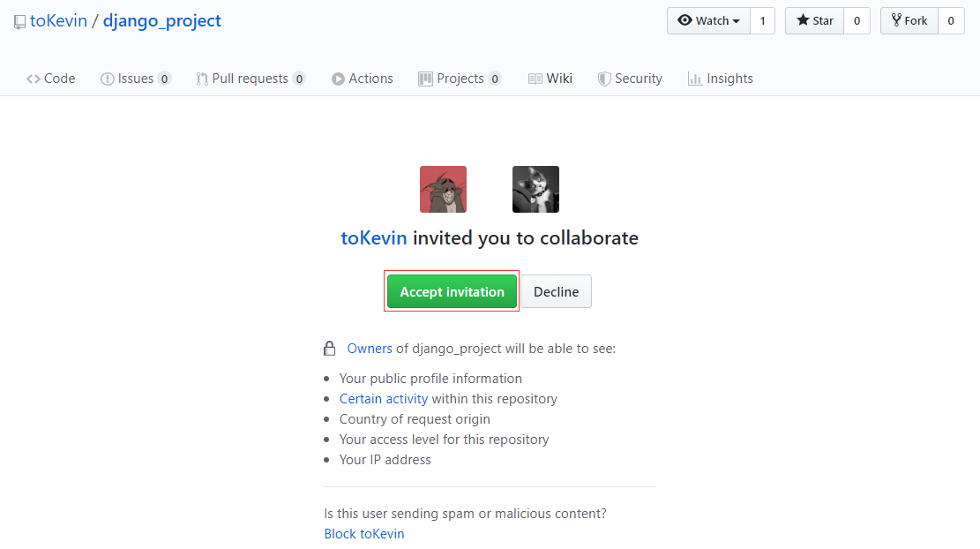The image size is (980, 549).
Task: Open the Projects tab
Action: tap(460, 79)
